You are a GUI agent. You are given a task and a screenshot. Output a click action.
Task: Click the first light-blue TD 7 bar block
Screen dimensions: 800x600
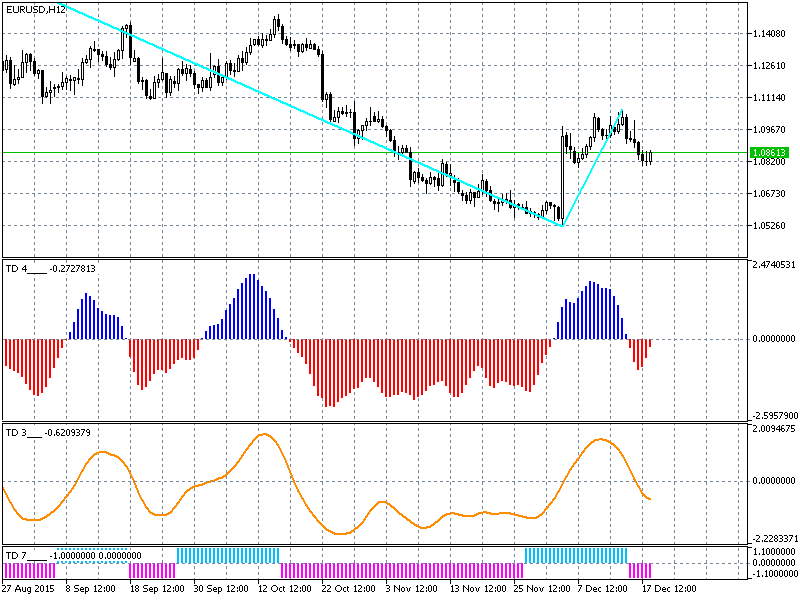[228, 554]
